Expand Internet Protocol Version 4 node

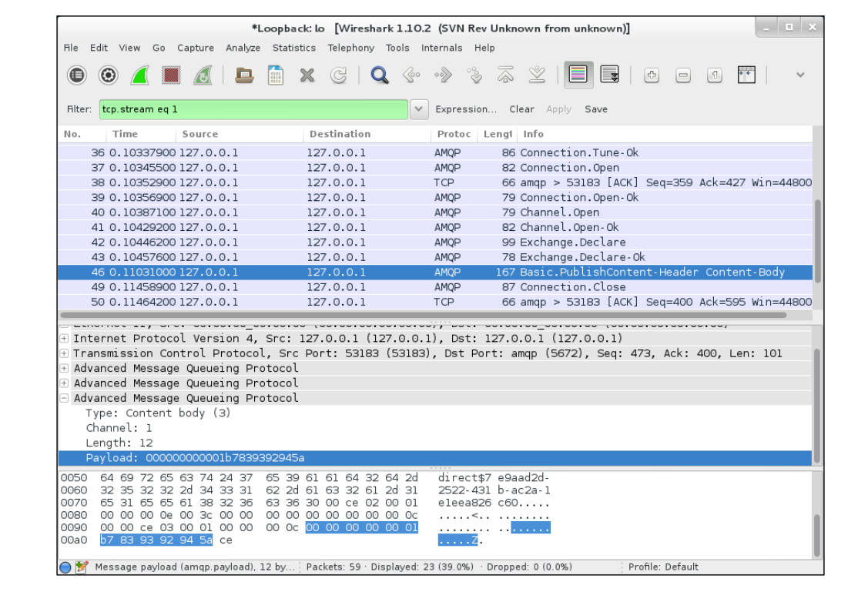[64, 338]
